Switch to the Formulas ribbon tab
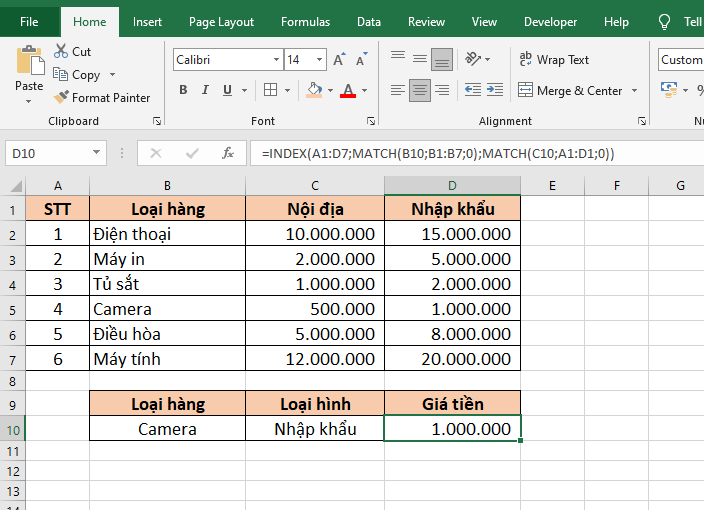Viewport: 704px width, 510px height. 305,22
